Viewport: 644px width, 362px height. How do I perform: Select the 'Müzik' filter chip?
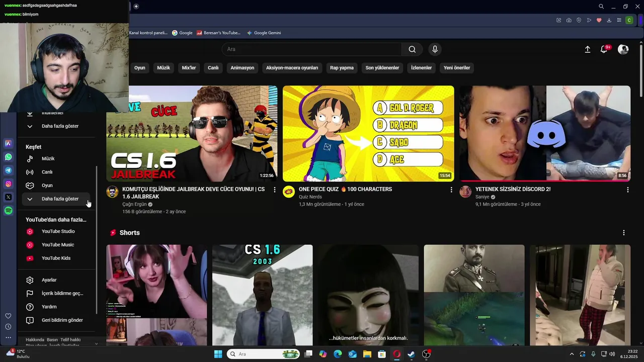click(164, 68)
